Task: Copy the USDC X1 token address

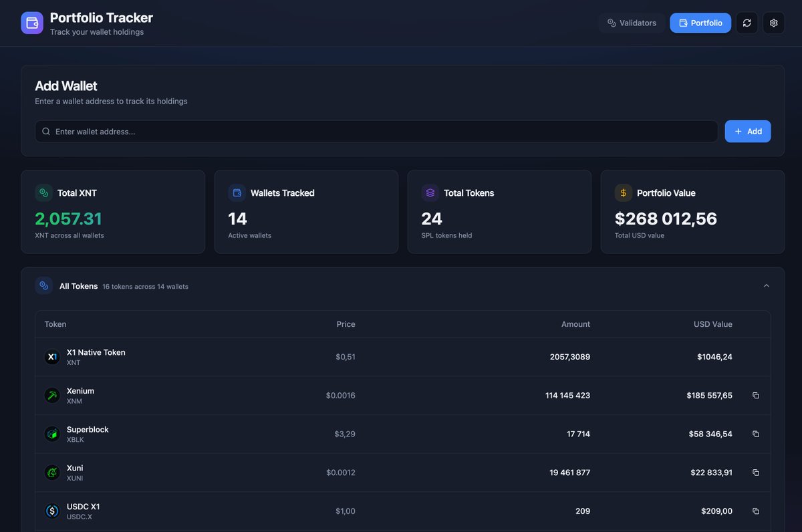Action: coord(756,511)
